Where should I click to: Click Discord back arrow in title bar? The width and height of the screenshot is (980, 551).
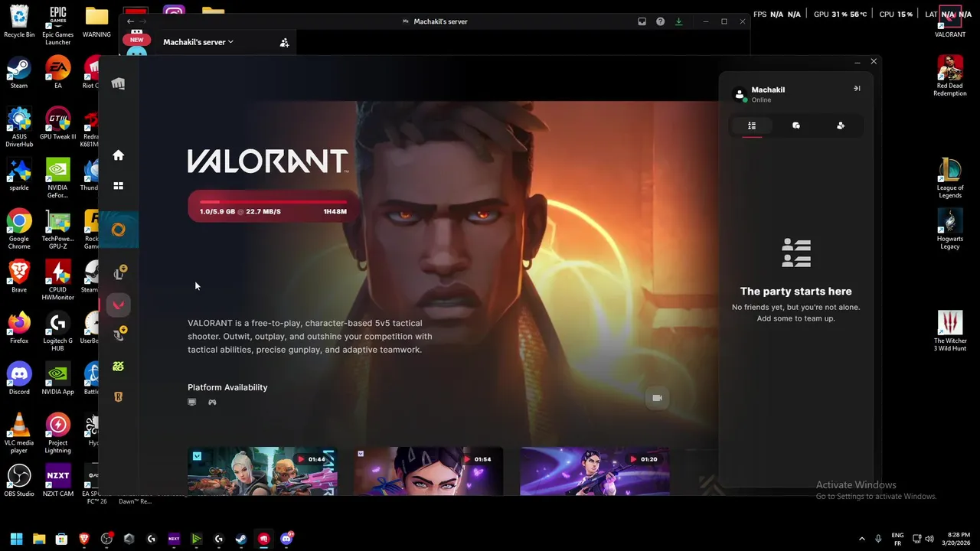(130, 21)
